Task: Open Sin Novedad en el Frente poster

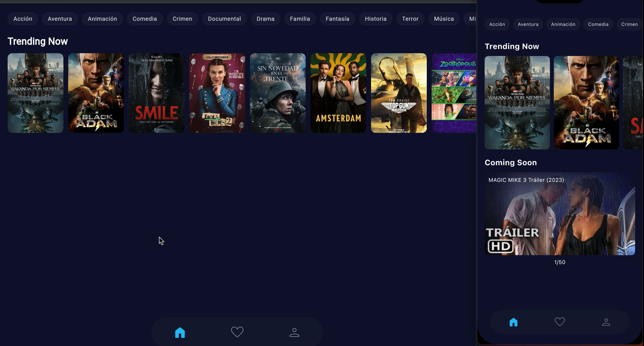Action: click(x=278, y=93)
